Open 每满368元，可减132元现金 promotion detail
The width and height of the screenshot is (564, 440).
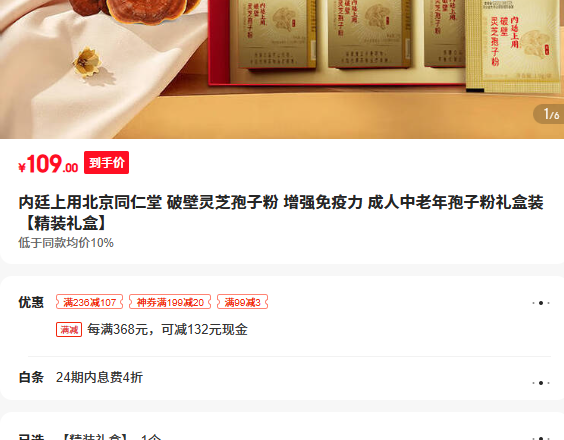(x=167, y=330)
